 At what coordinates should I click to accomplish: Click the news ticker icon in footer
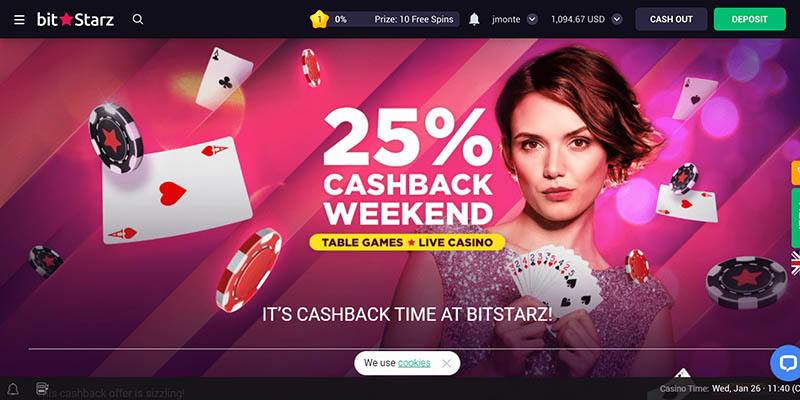[42, 389]
